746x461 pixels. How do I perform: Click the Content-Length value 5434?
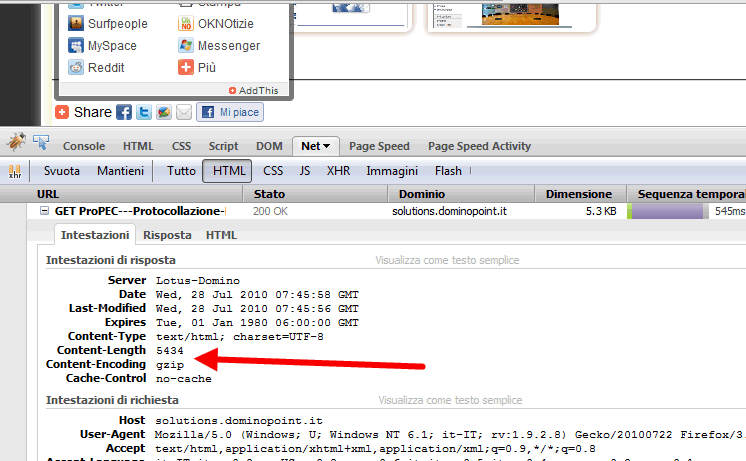[169, 351]
